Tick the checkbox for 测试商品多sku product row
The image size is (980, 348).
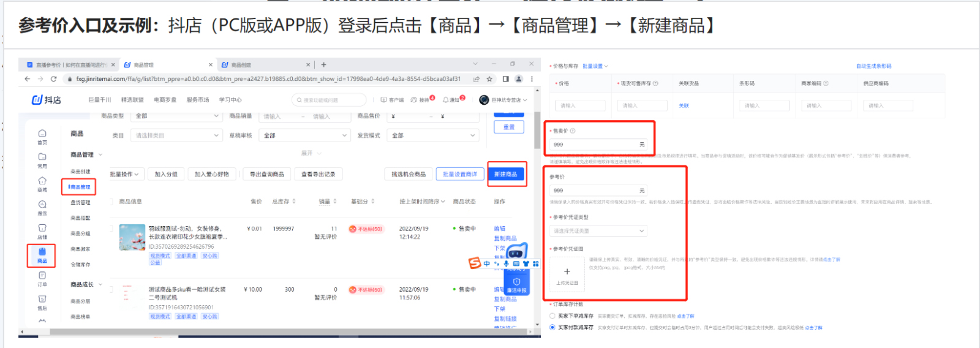click(x=111, y=289)
